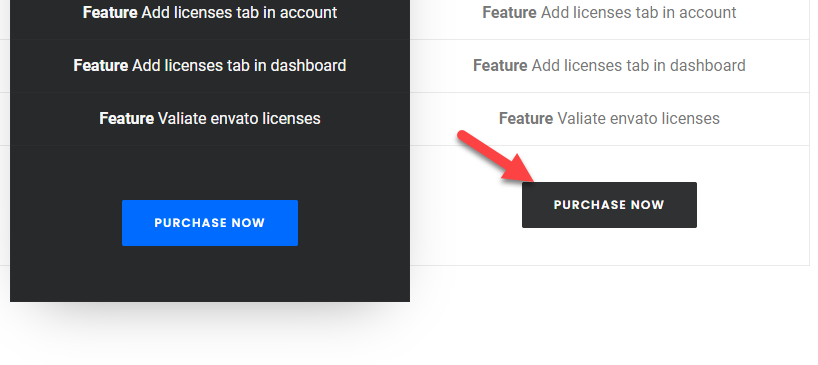
Task: Click 'Add licenses tab in dashboard' in white card
Action: point(639,66)
